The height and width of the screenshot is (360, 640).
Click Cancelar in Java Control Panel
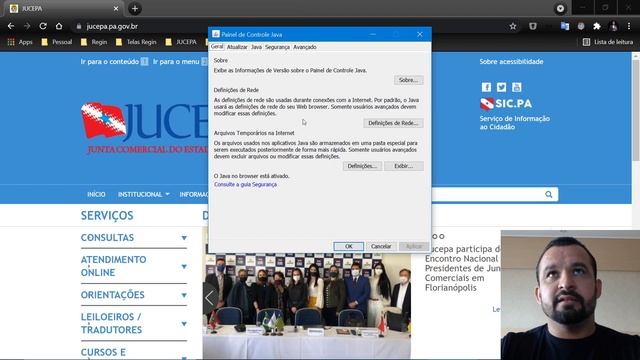[x=381, y=246]
